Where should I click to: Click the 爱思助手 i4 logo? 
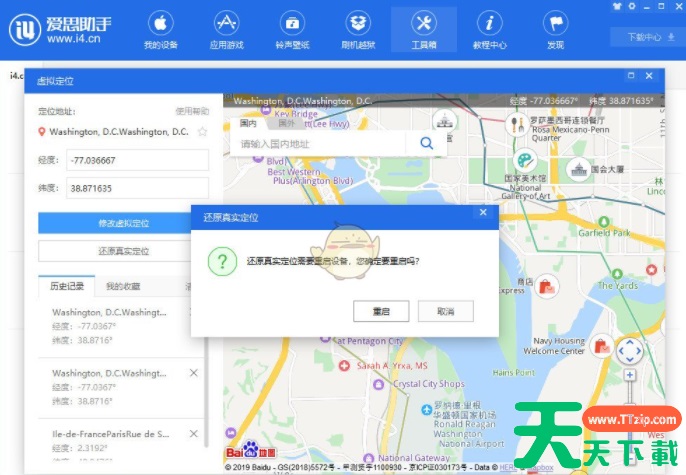[x=60, y=30]
